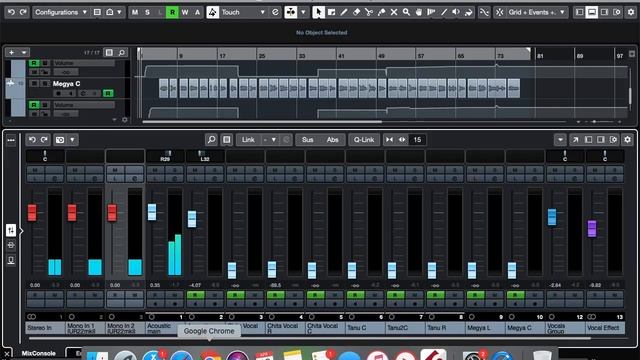This screenshot has height=360, width=640.
Task: Click the Google Chrome dock icon
Action: coord(211,355)
